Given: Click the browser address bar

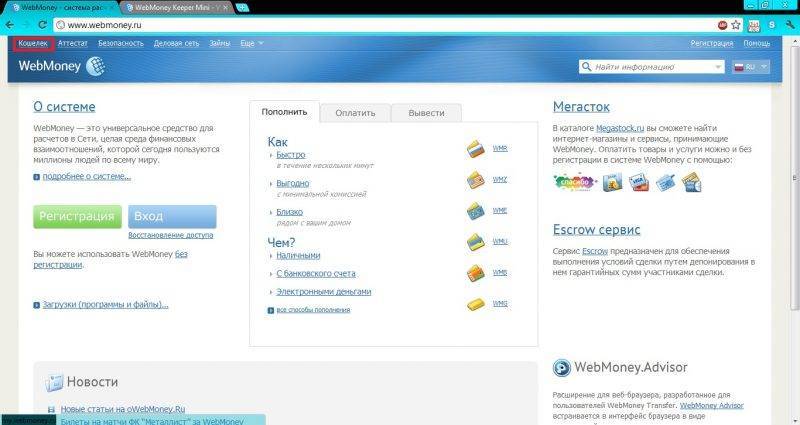Looking at the screenshot, I should click(383, 24).
